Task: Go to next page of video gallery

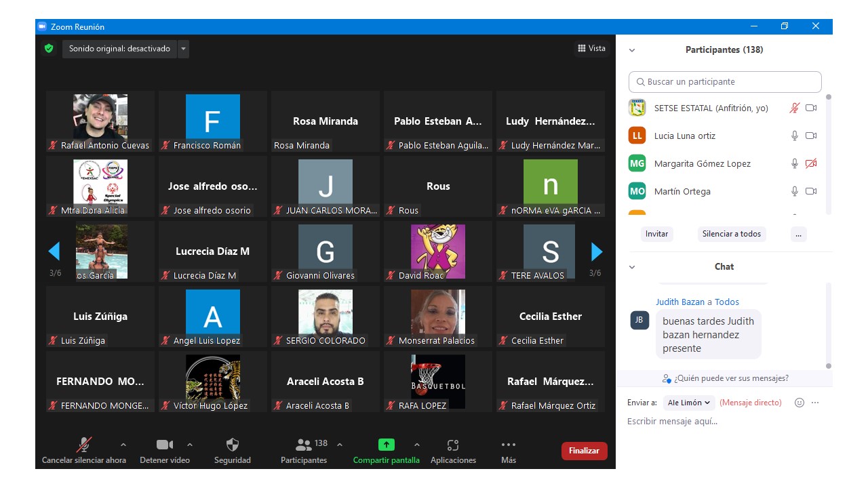Action: click(597, 252)
